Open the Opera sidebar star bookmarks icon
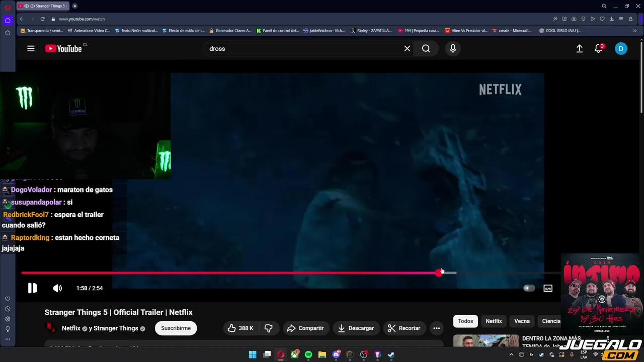This screenshot has width=644, height=362. (x=8, y=33)
